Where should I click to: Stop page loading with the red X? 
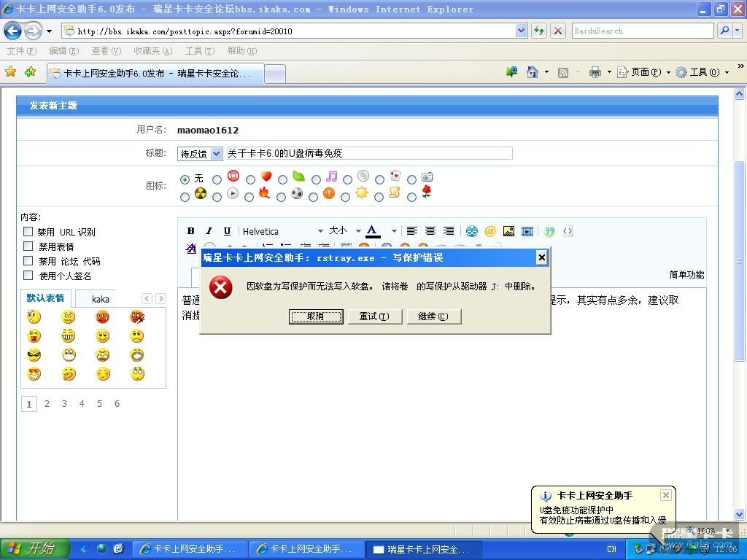click(x=557, y=31)
